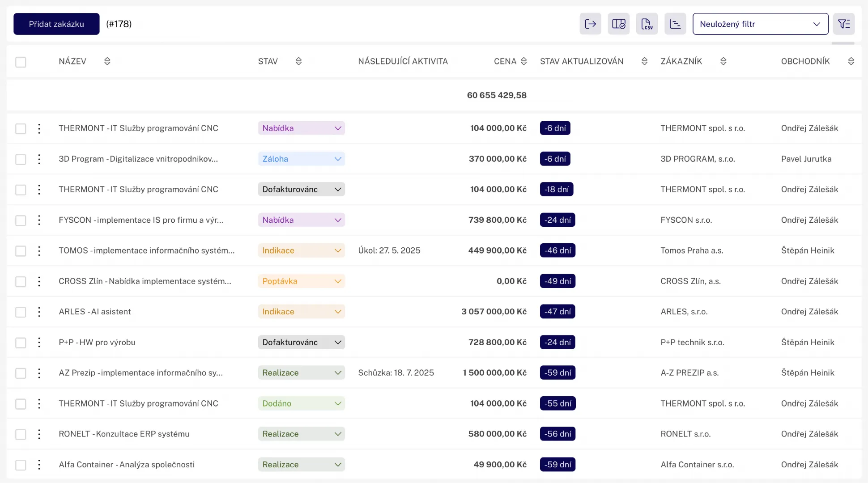Open three-dot menu for ARLES - AI asistent
The width and height of the screenshot is (868, 483).
39,312
